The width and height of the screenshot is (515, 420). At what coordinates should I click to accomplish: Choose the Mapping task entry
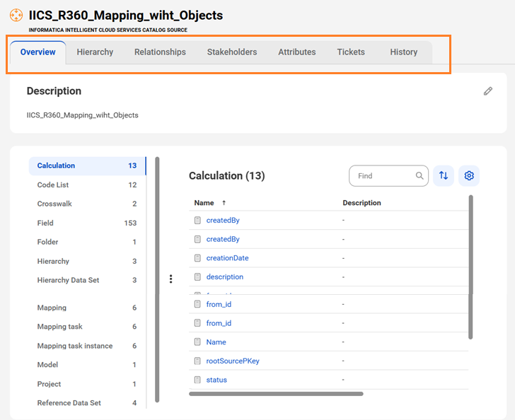click(87, 327)
